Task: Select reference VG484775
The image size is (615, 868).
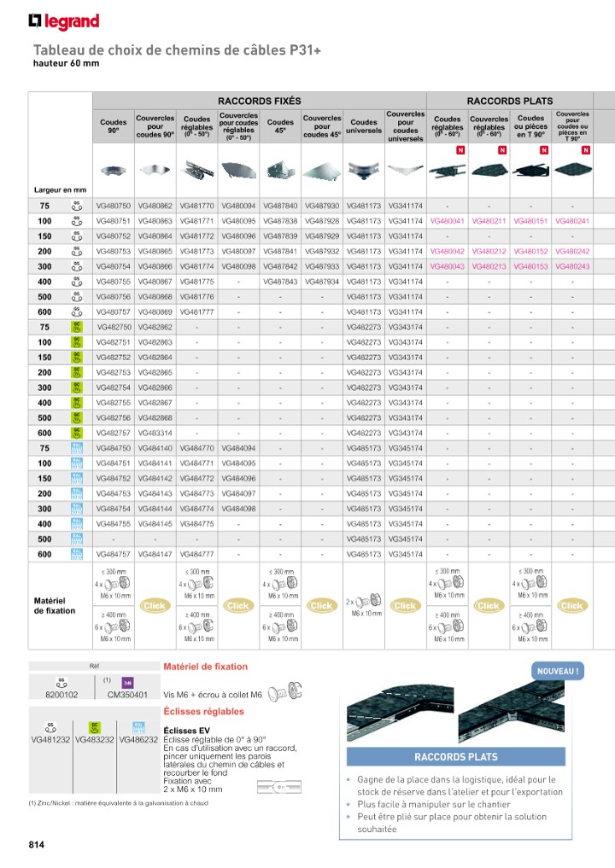Action: pos(196,524)
